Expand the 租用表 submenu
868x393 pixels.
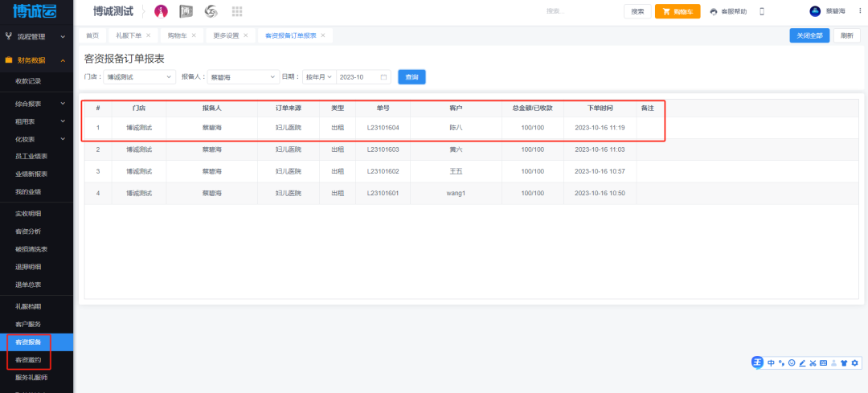pyautogui.click(x=63, y=121)
